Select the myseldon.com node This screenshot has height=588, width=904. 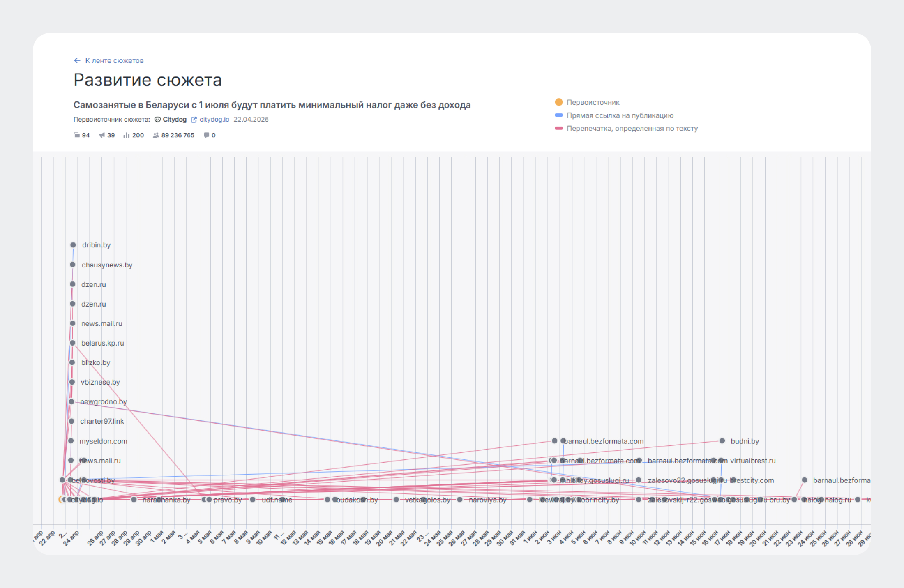pos(71,440)
